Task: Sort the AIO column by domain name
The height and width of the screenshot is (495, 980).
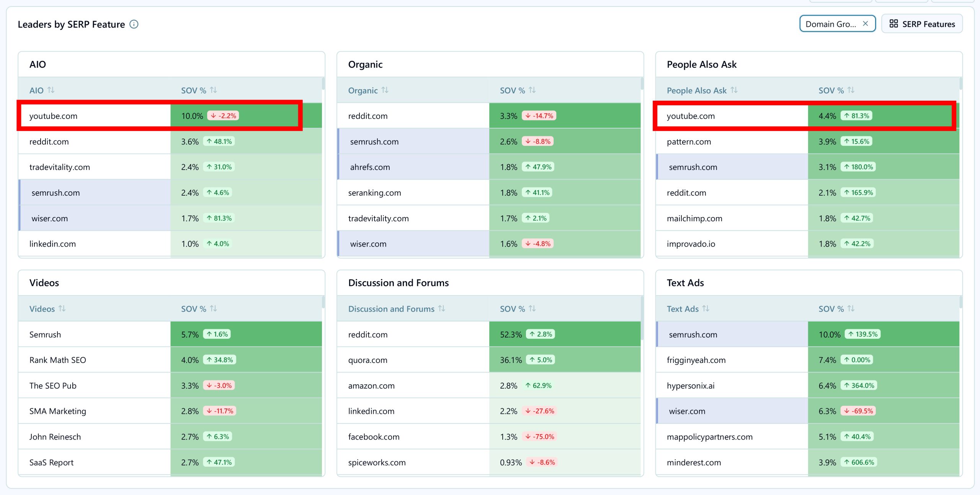Action: (51, 90)
